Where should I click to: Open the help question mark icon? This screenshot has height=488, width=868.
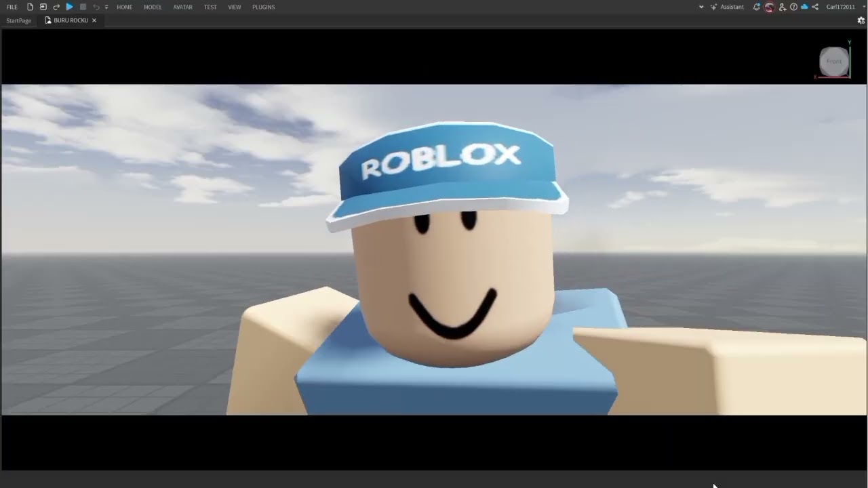pos(793,7)
